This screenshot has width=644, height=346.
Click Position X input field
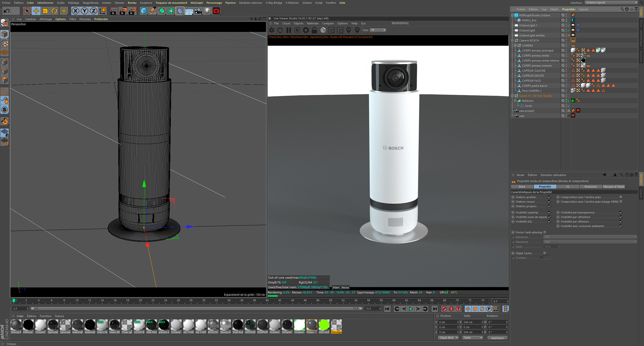[448, 322]
